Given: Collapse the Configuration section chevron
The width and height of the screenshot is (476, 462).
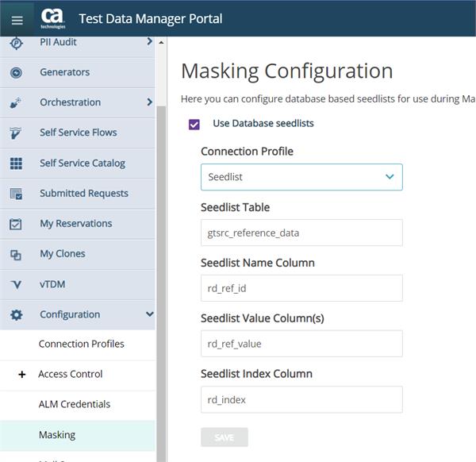Looking at the screenshot, I should click(150, 314).
